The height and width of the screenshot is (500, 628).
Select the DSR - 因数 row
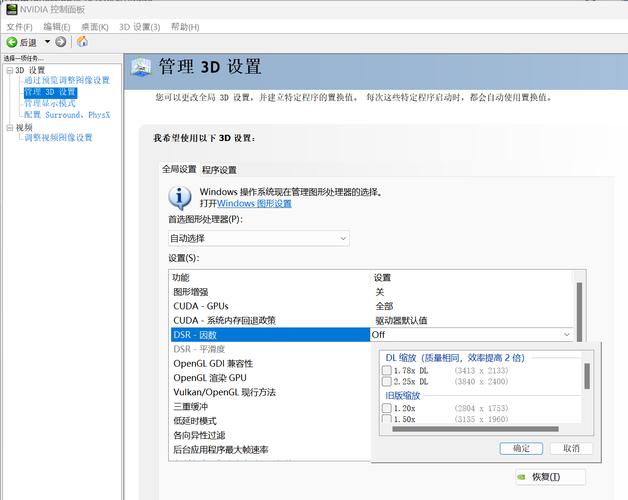[x=270, y=335]
